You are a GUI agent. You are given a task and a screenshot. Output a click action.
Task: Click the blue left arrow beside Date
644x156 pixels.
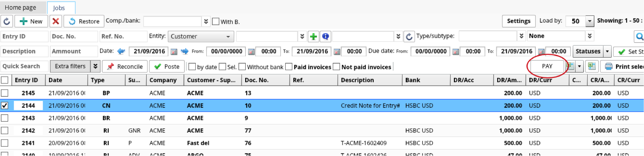121,51
